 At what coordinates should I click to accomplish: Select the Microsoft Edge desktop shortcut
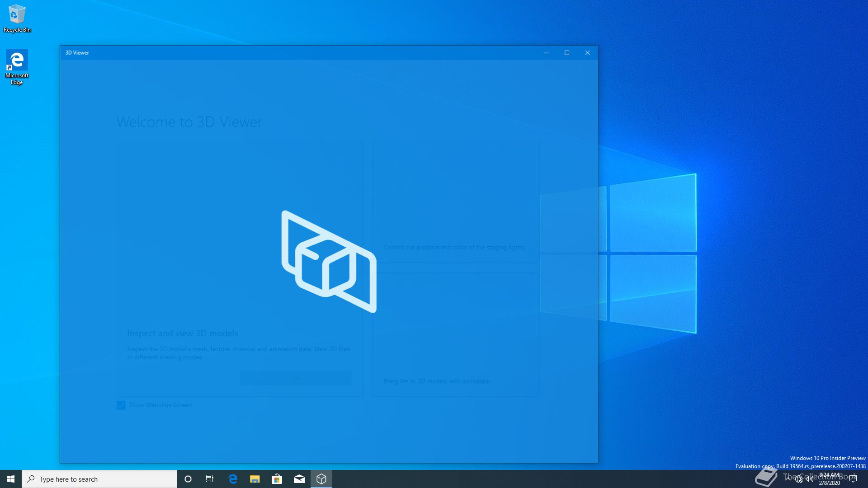pos(17,67)
